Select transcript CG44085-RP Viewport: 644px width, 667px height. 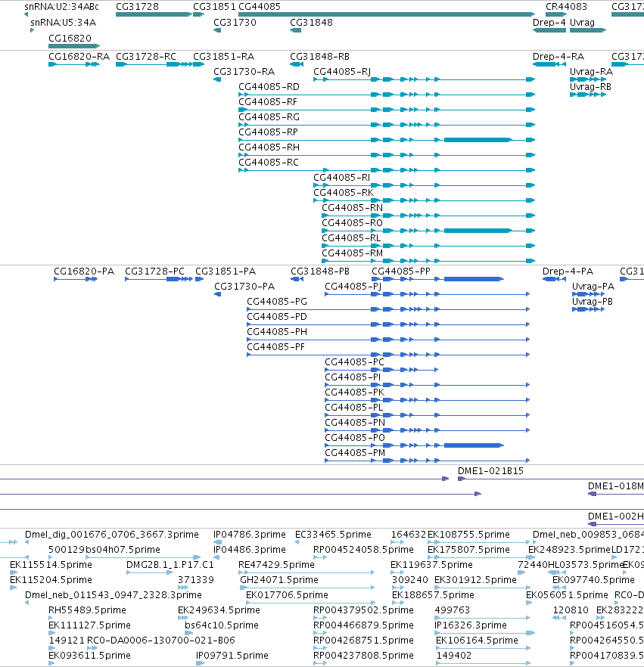tap(387, 140)
